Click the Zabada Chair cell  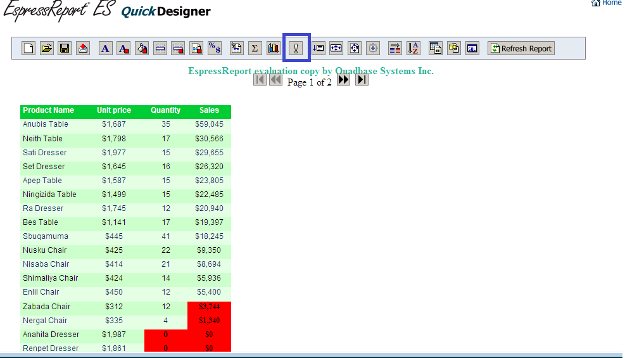47,307
